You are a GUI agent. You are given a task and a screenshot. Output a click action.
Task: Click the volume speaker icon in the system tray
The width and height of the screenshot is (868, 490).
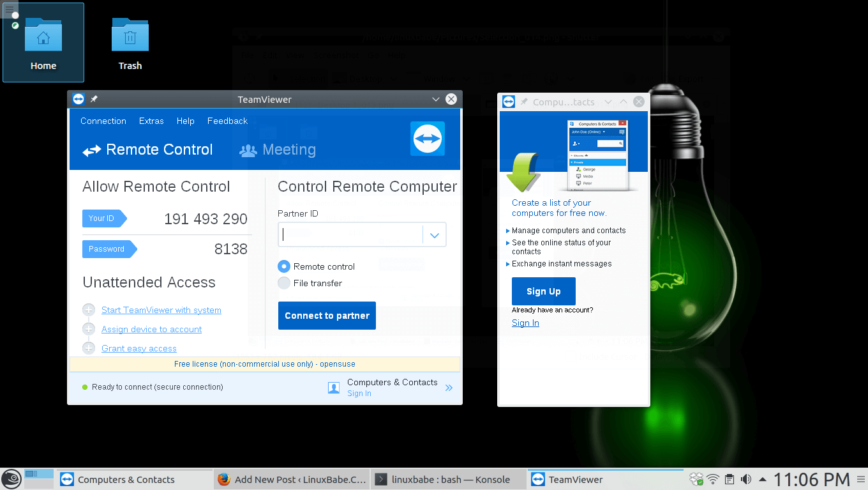click(745, 479)
